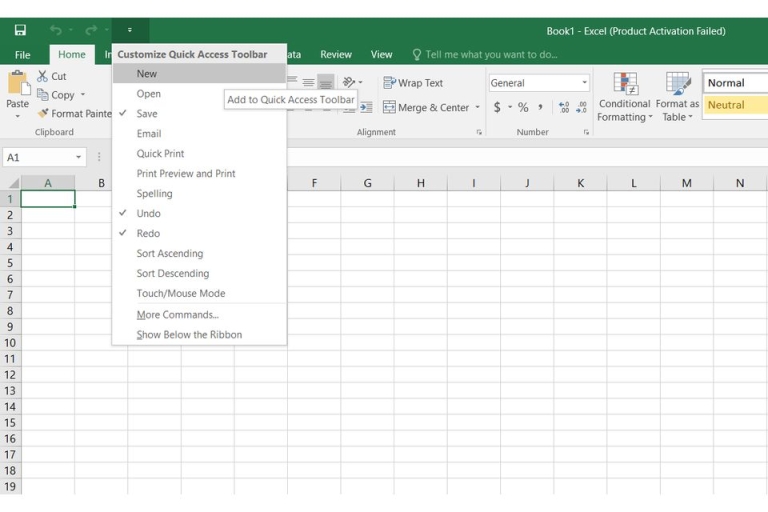
Task: Click the Copy icon
Action: (43, 94)
